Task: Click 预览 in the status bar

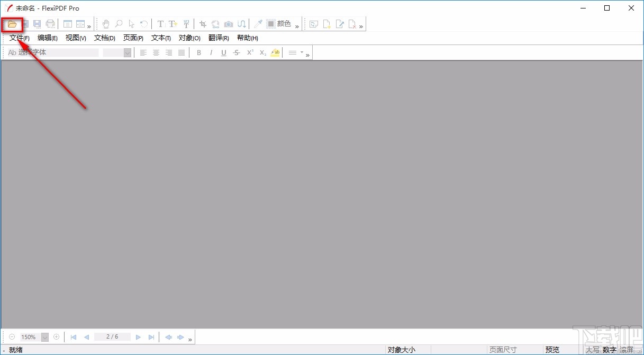Action: (552, 349)
